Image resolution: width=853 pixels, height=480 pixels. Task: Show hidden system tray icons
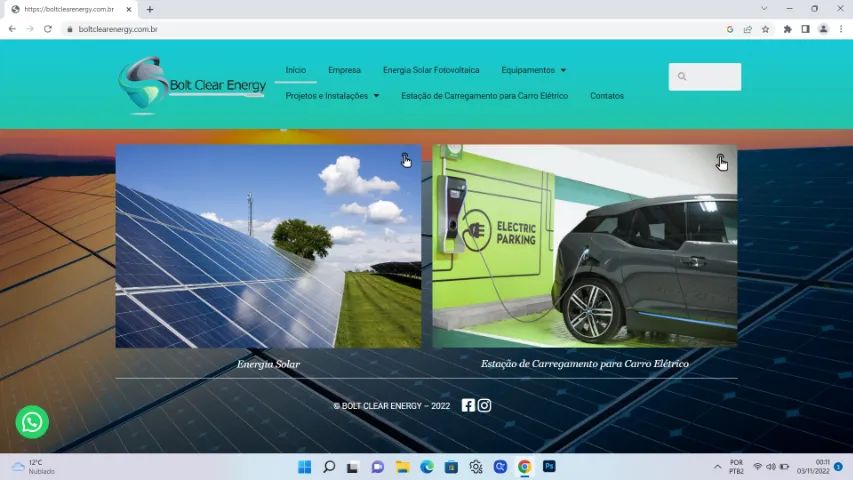[718, 467]
